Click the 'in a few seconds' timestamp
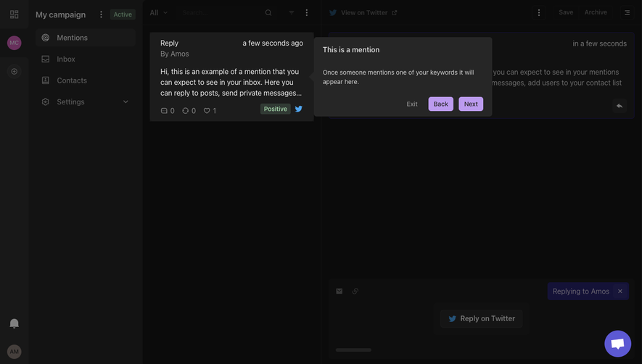Viewport: 642px width, 364px height. 599,44
